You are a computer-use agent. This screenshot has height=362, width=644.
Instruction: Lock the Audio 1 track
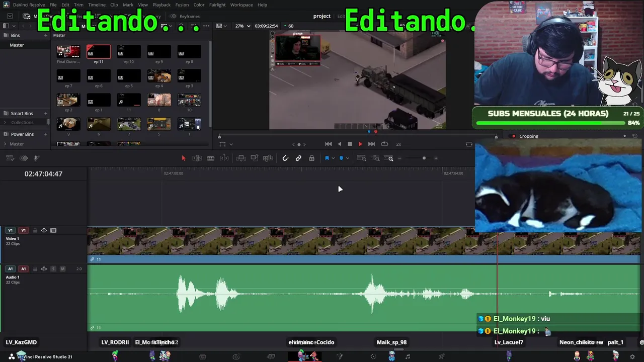[x=35, y=269]
